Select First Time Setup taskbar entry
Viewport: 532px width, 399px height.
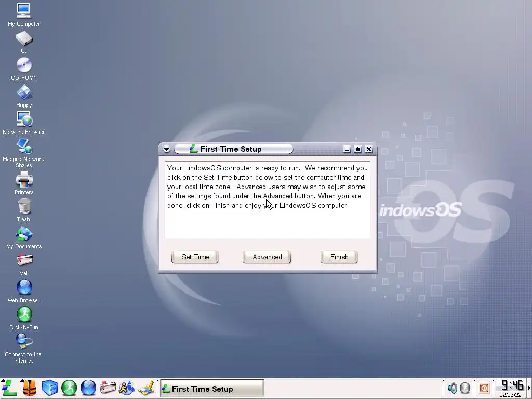point(212,389)
